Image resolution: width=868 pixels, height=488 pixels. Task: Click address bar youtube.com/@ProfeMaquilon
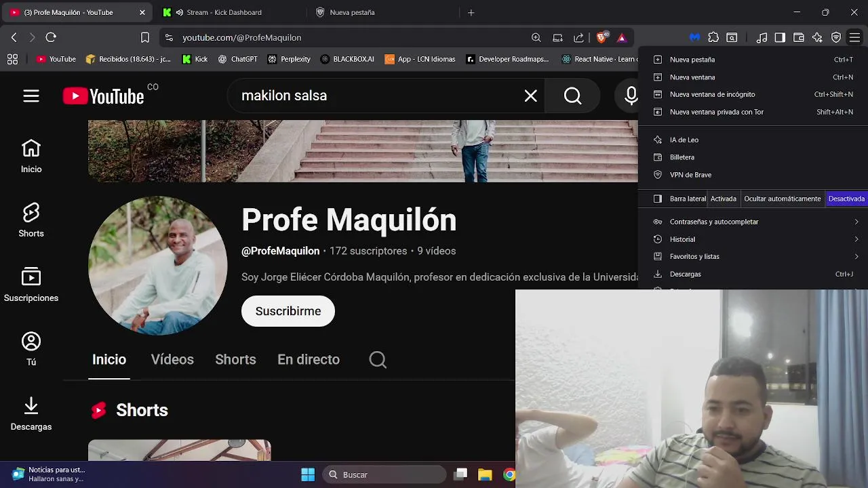(x=241, y=37)
